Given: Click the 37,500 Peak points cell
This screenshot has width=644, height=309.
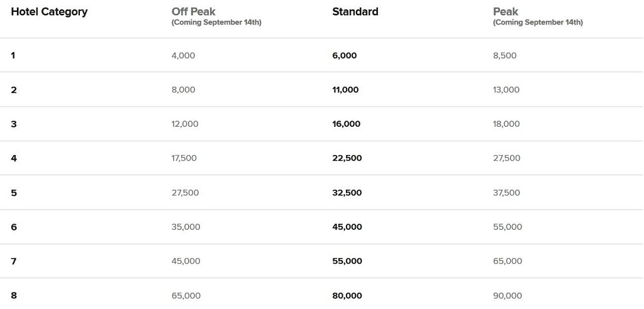Looking at the screenshot, I should 506,193.
